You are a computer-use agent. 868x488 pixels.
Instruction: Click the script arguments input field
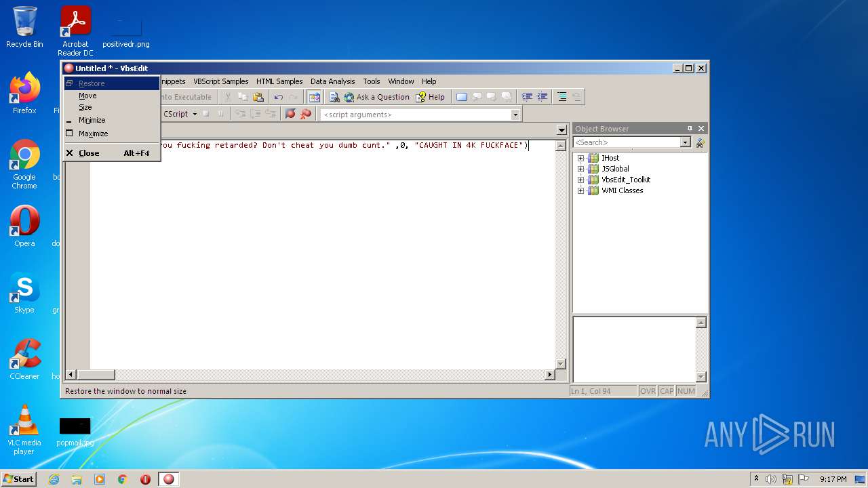point(416,115)
